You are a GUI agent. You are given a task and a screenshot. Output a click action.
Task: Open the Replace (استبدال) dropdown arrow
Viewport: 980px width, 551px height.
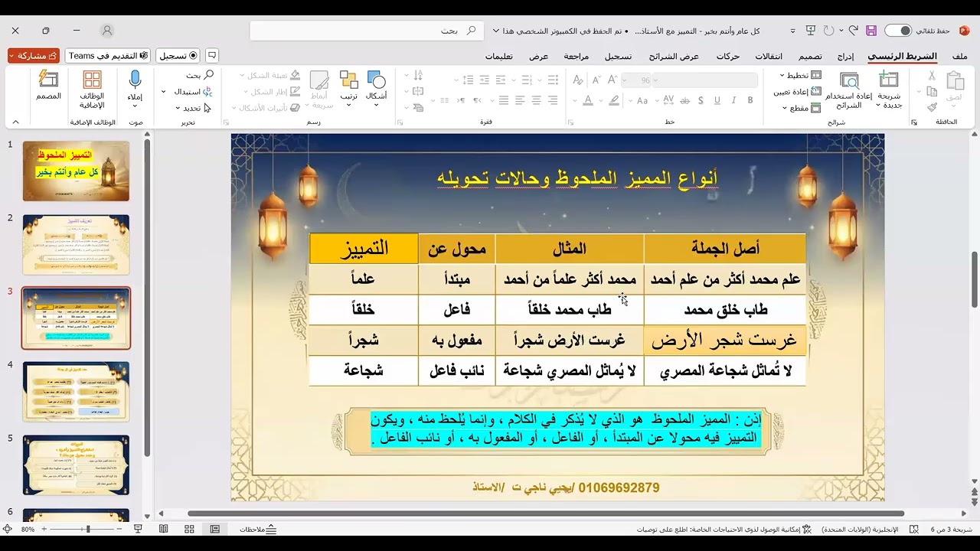click(164, 92)
